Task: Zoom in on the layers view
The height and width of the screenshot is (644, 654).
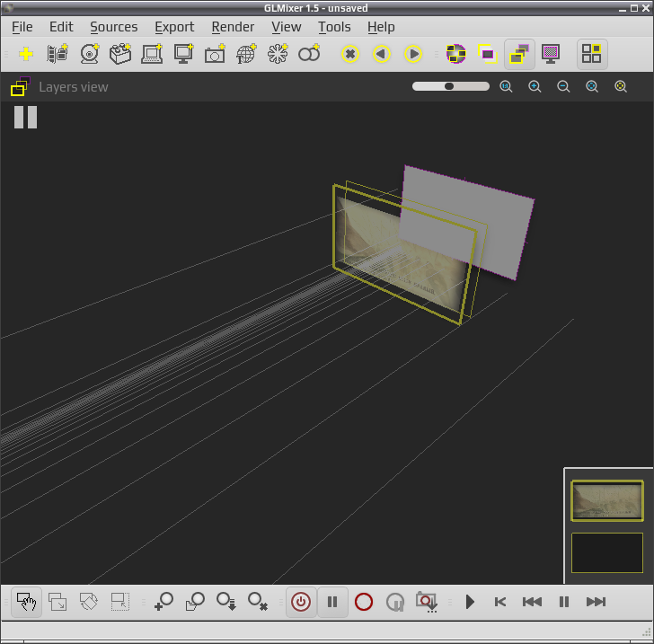Action: (x=535, y=87)
